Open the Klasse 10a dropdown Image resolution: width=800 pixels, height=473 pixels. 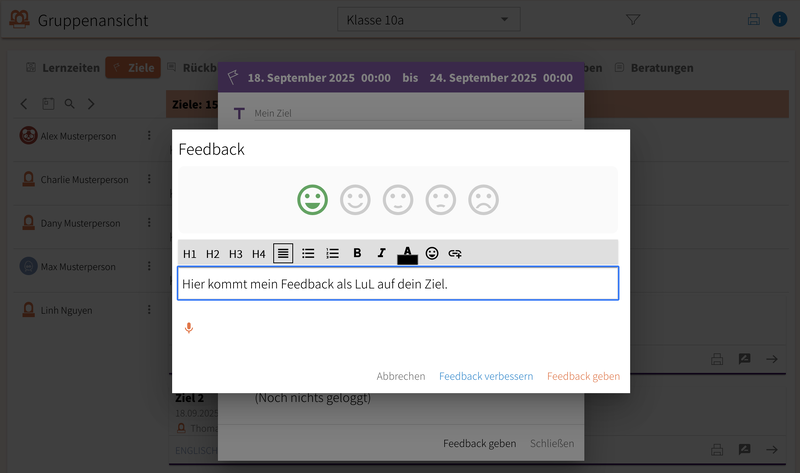pos(430,19)
